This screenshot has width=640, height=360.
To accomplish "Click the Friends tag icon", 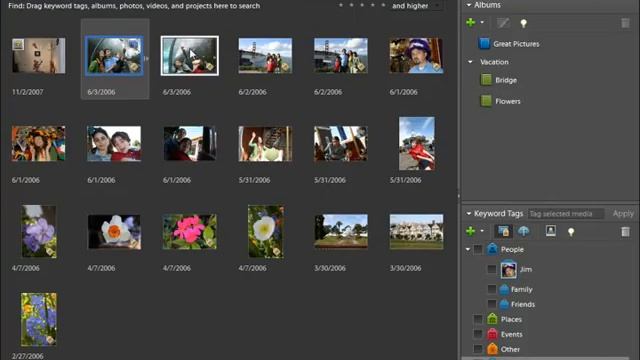I will [504, 304].
